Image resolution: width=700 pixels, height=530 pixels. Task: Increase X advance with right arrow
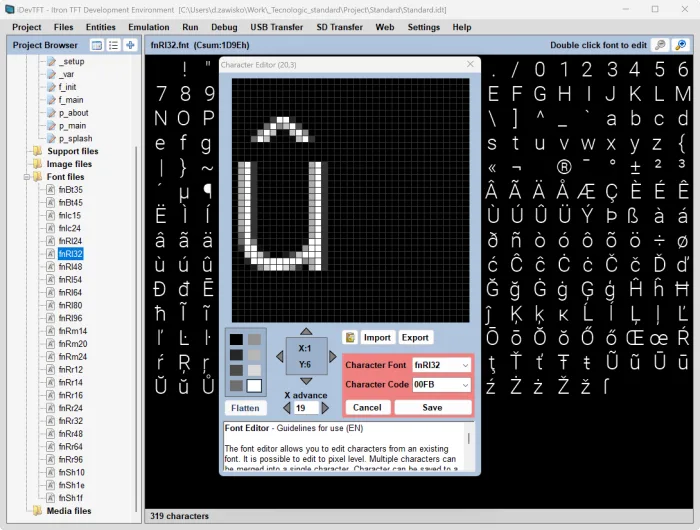click(x=325, y=408)
